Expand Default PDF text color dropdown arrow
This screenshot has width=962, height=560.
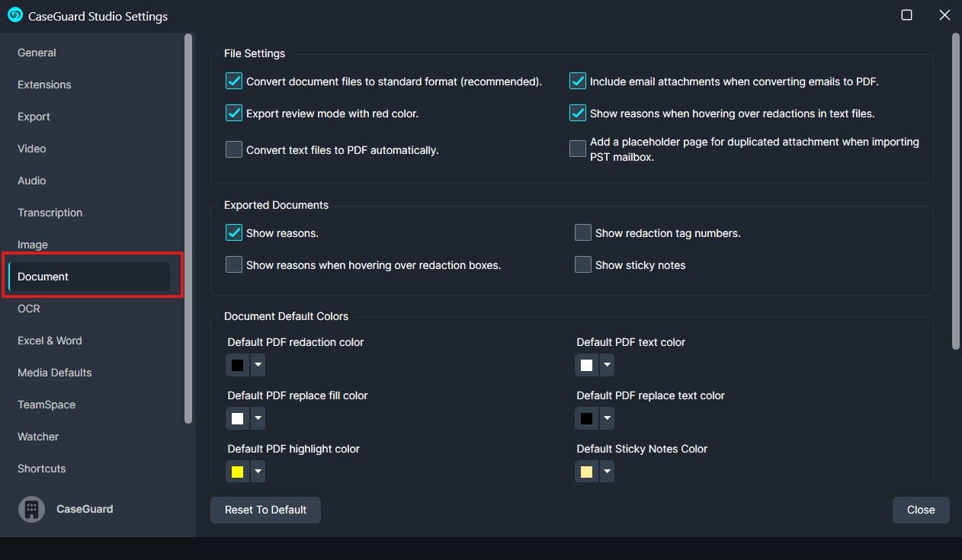pyautogui.click(x=608, y=366)
